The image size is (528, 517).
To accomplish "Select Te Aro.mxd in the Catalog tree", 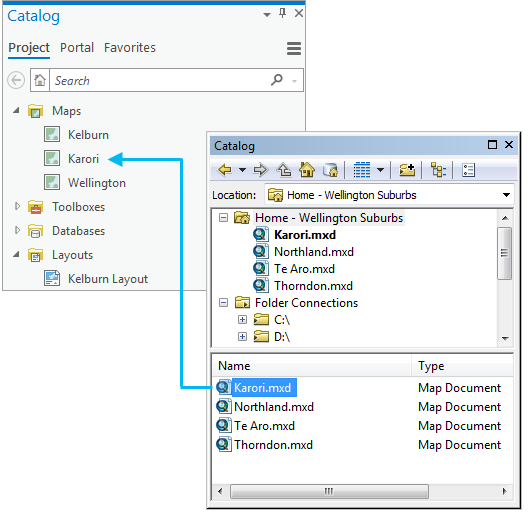I will pyautogui.click(x=304, y=268).
